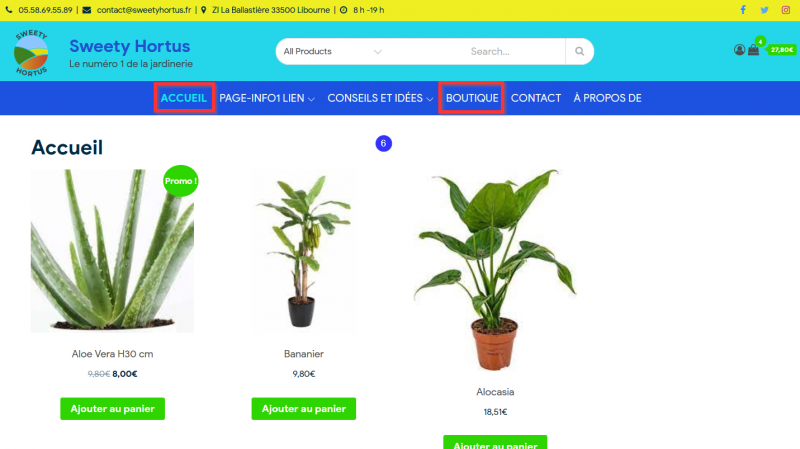Expand the PAGE-INFO1 LIEN submenu
Viewport: 800px width, 449px height.
pyautogui.click(x=267, y=98)
